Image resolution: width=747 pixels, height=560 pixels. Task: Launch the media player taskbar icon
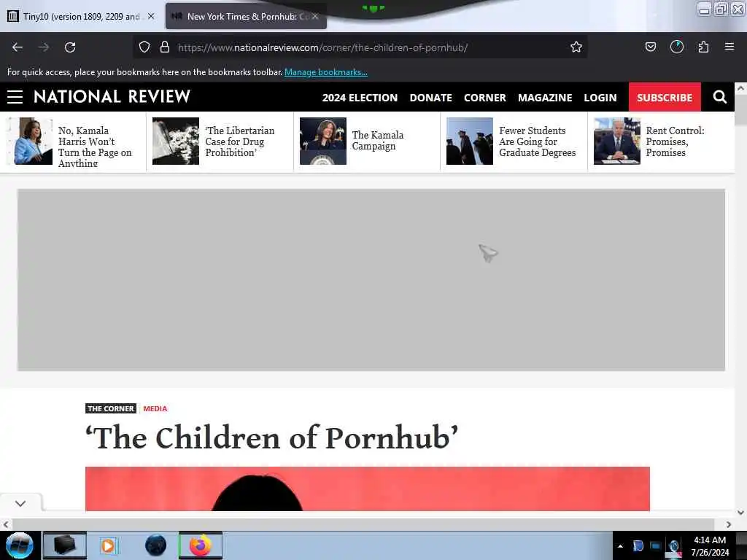coord(109,545)
